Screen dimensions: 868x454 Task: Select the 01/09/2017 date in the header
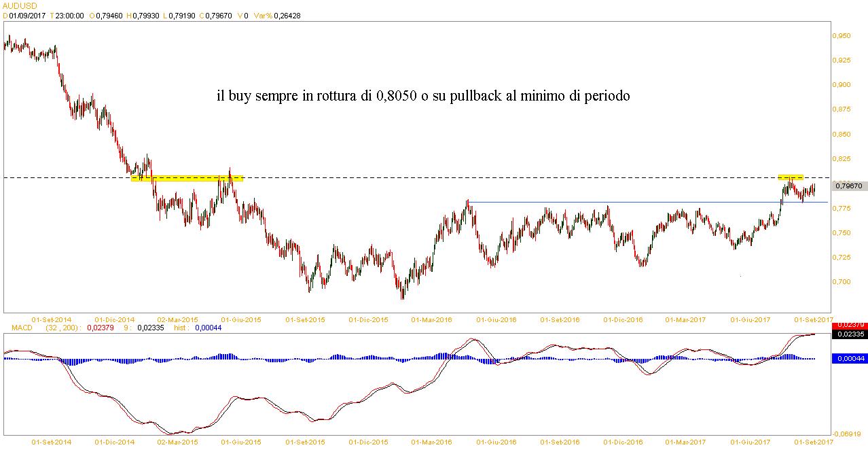click(26, 16)
